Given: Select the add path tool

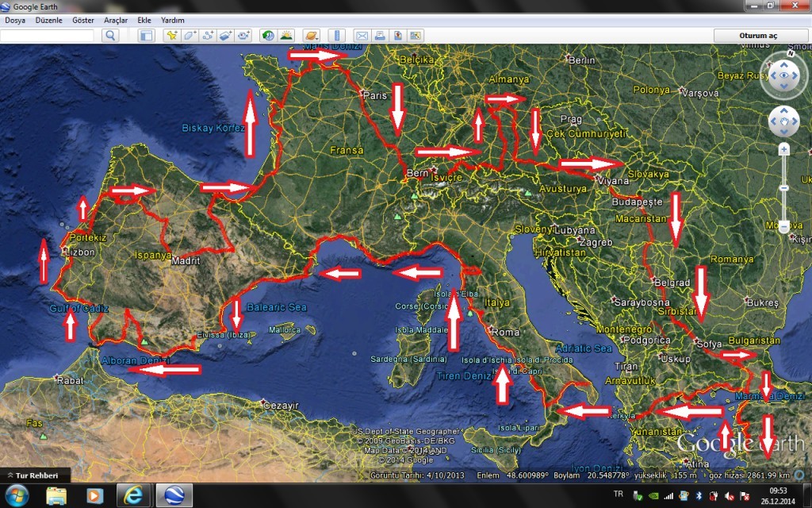Looking at the screenshot, I should [208, 36].
